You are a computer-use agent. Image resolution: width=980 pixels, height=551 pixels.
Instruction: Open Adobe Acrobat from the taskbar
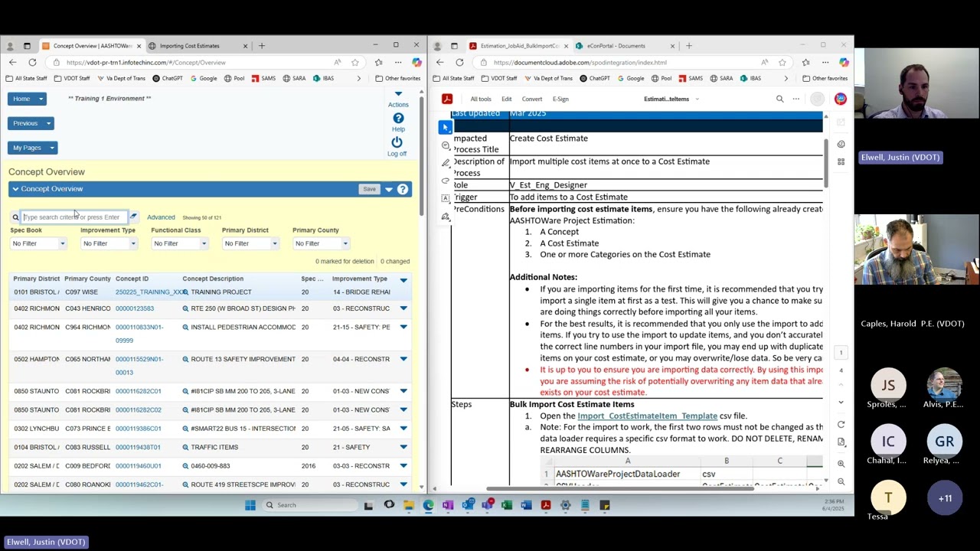point(545,505)
